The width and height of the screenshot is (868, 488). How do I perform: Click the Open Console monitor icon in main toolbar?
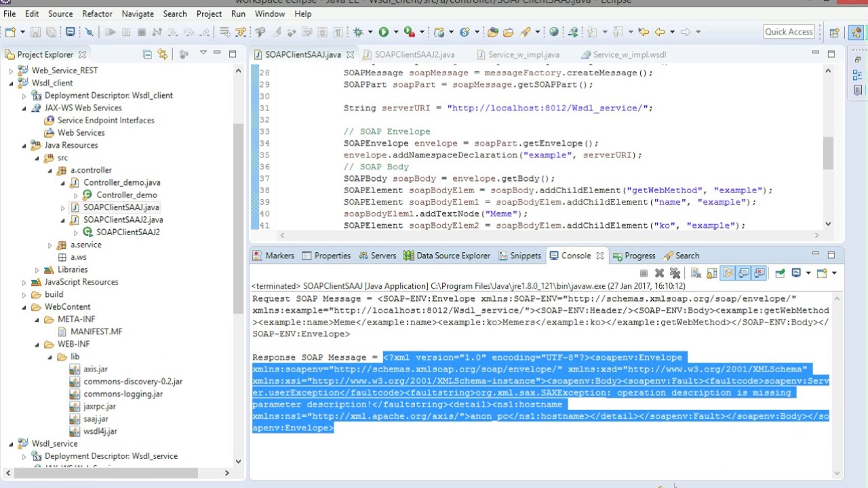point(70,32)
